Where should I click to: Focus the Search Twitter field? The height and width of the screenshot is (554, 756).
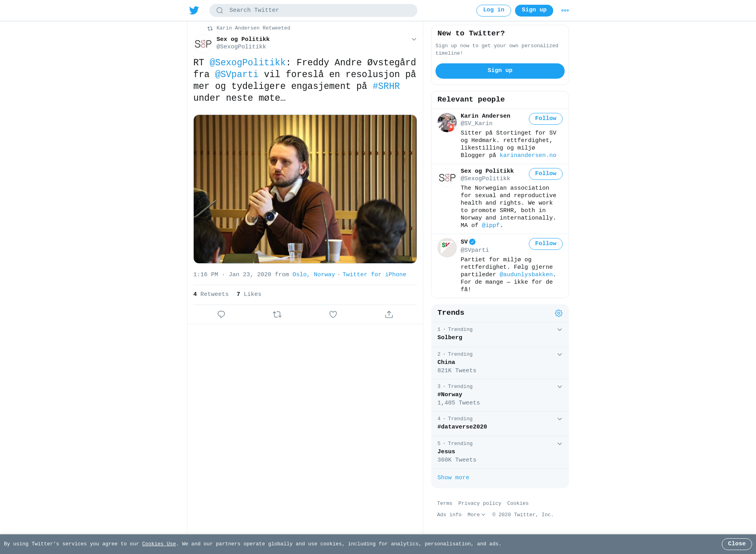coord(313,11)
